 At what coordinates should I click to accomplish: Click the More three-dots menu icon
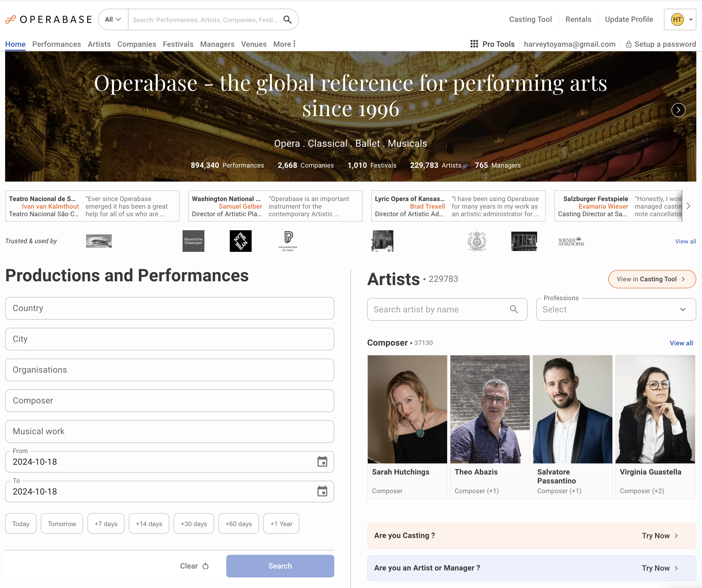point(294,44)
